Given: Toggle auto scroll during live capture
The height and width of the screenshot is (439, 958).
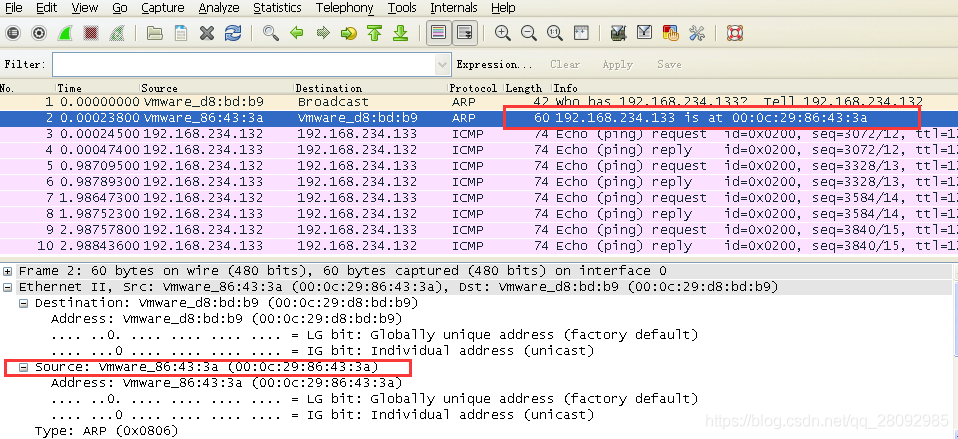Looking at the screenshot, I should pos(465,33).
